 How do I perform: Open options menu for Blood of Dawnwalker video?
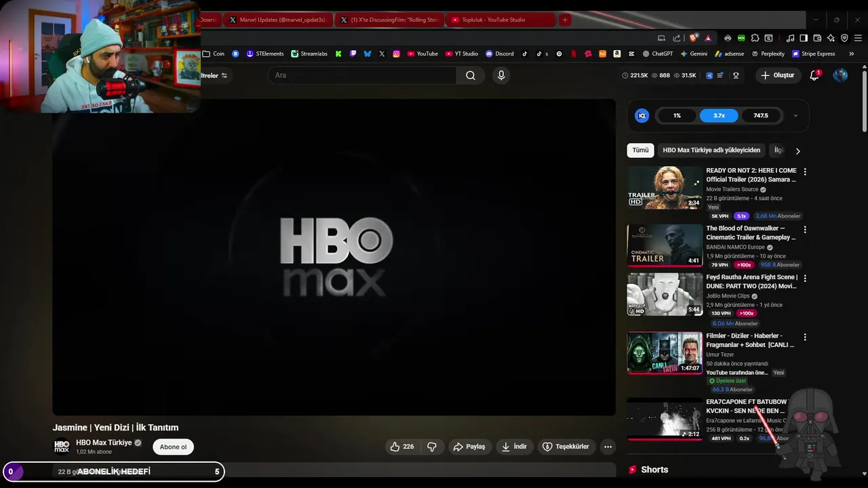coord(805,230)
